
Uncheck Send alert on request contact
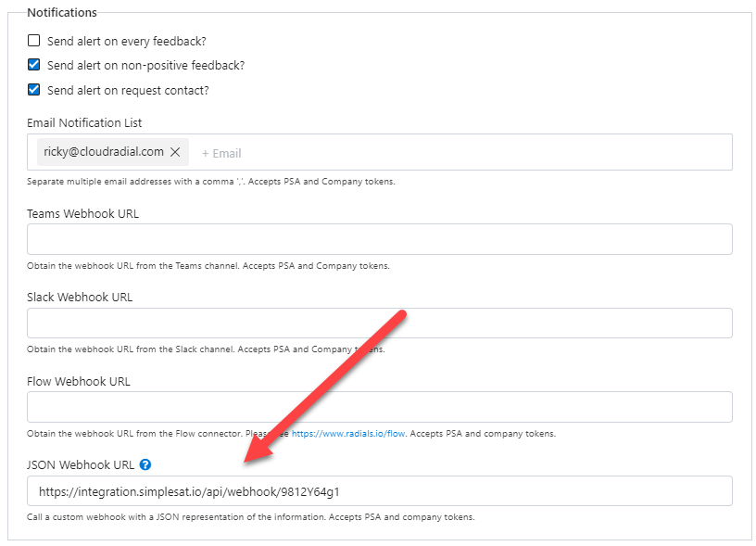pos(33,89)
